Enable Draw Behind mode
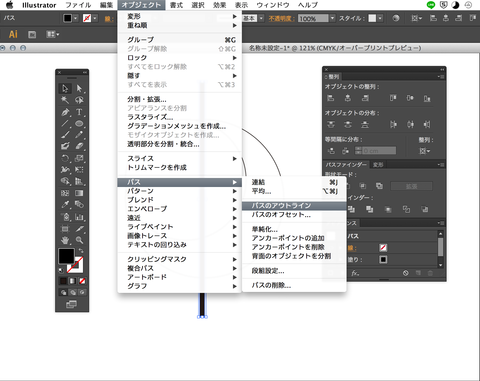The width and height of the screenshot is (480, 381). 73,293
